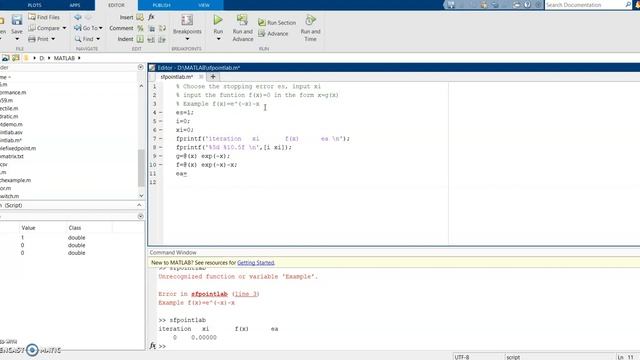Image resolution: width=640 pixels, height=360 pixels.
Task: Expand the Run dropdown arrow
Action: pos(218,39)
